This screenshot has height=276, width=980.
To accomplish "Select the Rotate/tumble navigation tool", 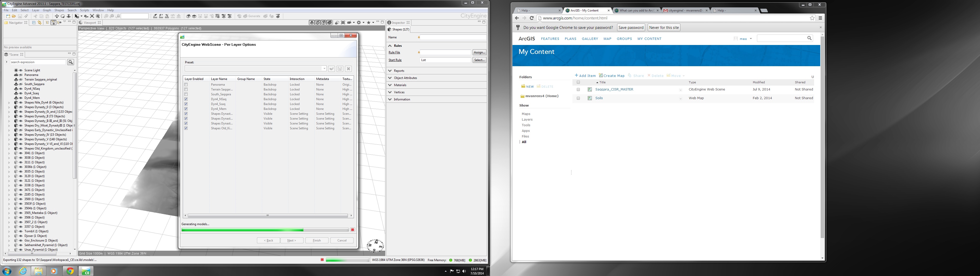I will coord(63,16).
